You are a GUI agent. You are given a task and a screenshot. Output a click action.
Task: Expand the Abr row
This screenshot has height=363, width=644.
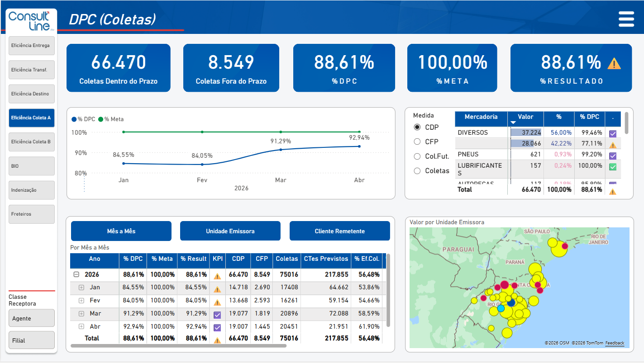click(x=81, y=326)
